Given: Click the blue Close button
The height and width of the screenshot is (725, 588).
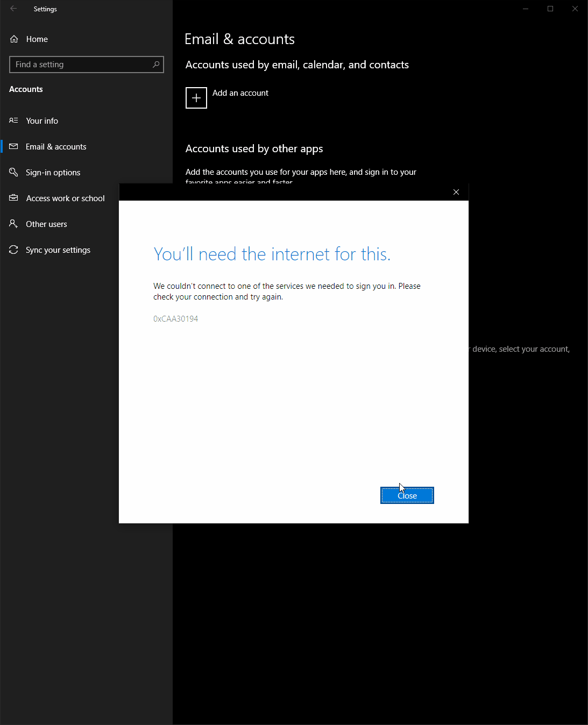Looking at the screenshot, I should point(407,495).
